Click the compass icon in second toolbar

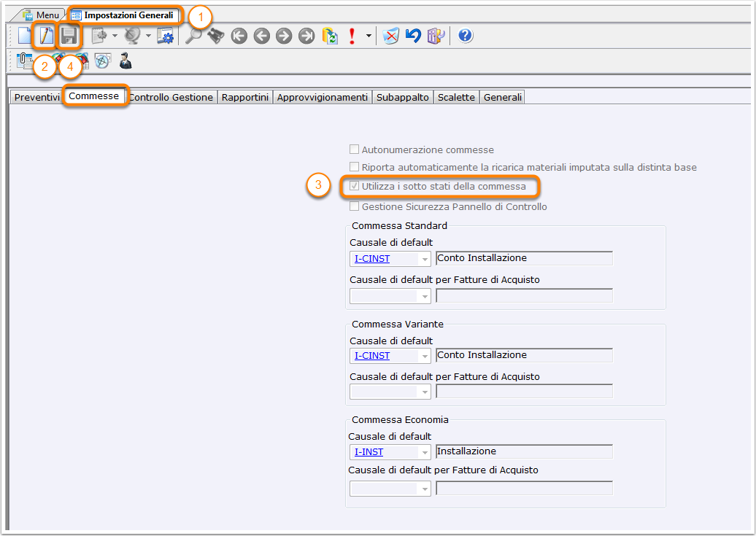tap(102, 61)
